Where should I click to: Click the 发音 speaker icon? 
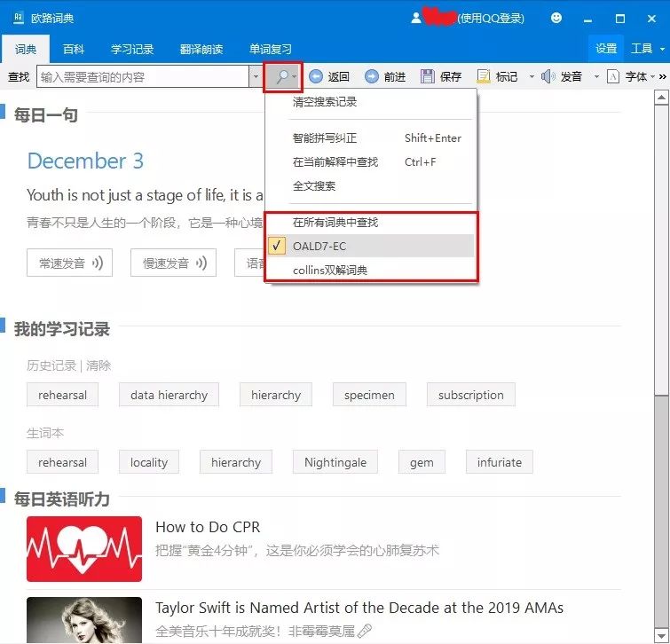click(x=548, y=77)
